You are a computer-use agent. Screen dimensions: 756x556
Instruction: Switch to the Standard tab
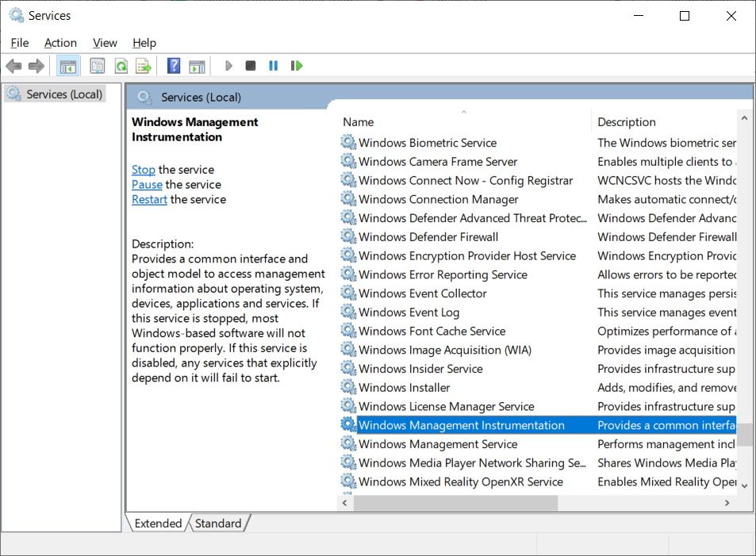click(219, 523)
